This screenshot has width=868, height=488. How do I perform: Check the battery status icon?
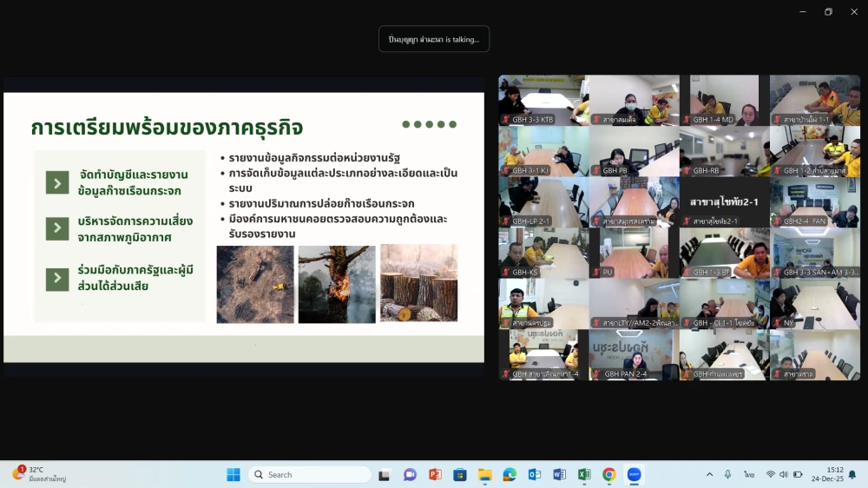tap(799, 475)
